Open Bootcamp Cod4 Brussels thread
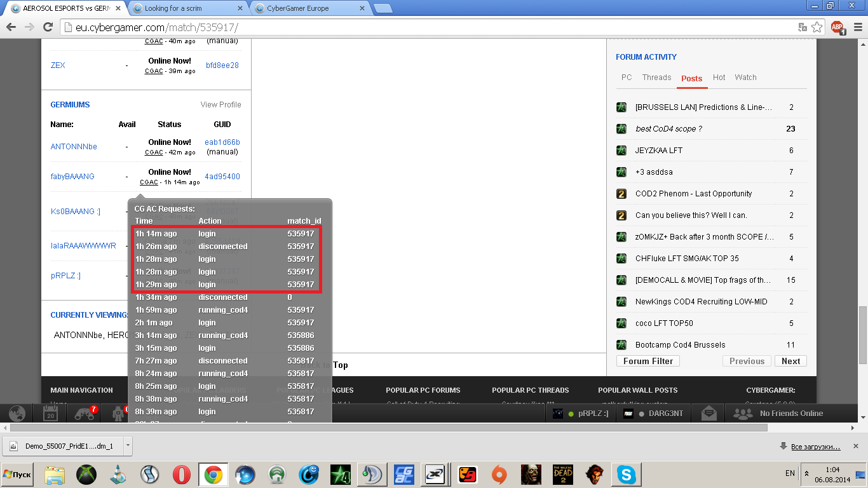 pyautogui.click(x=680, y=345)
